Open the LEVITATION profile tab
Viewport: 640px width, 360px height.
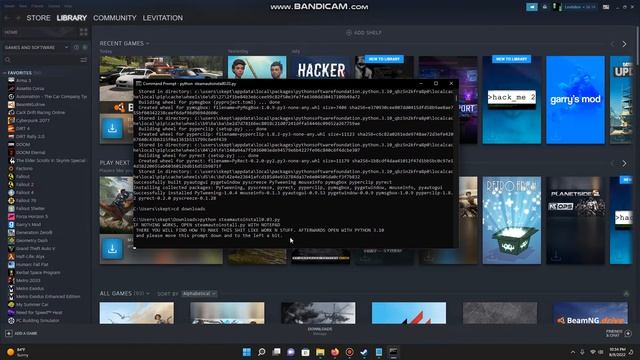point(162,18)
